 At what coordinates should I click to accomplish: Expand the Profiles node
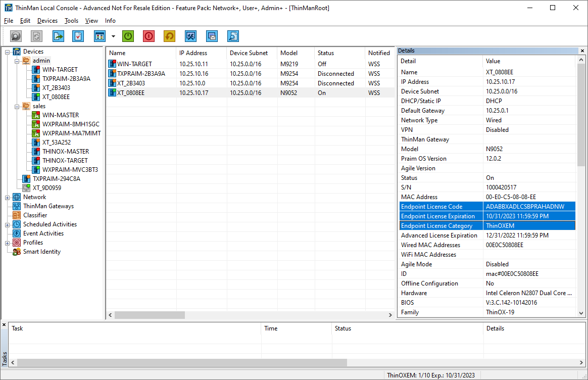point(7,243)
